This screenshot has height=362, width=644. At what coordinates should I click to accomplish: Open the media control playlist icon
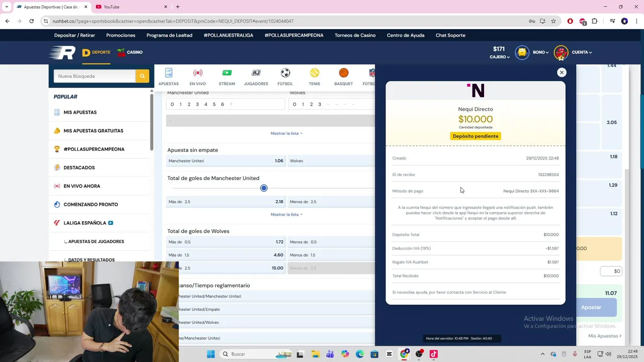(x=612, y=21)
